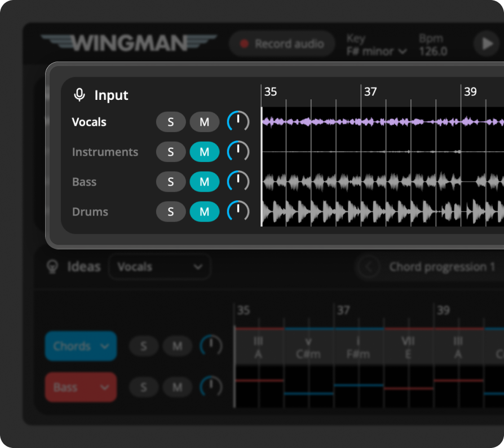Select the C#m chord block
The width and height of the screenshot is (504, 448).
(x=308, y=348)
